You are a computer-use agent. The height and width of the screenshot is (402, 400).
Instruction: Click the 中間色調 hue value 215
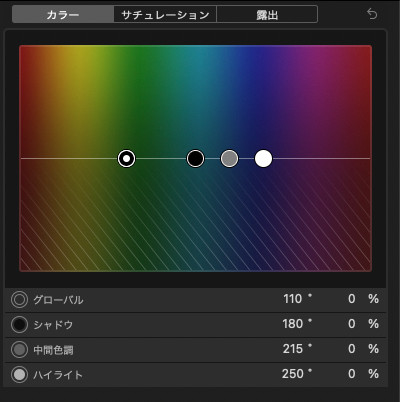[x=293, y=349]
